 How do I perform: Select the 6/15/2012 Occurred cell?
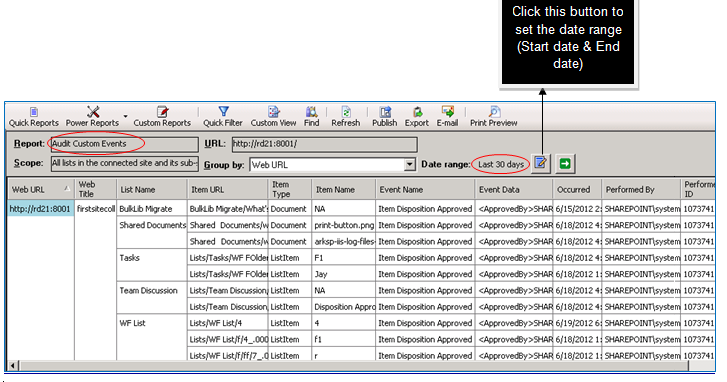click(x=577, y=209)
